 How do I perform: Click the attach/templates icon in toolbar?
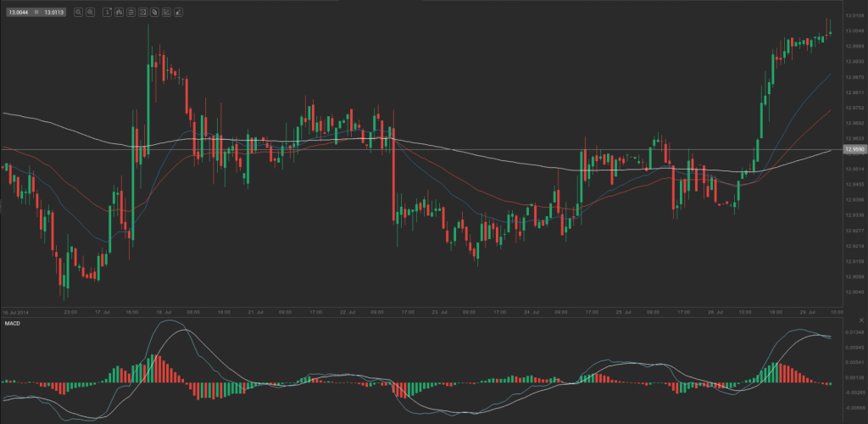click(153, 13)
